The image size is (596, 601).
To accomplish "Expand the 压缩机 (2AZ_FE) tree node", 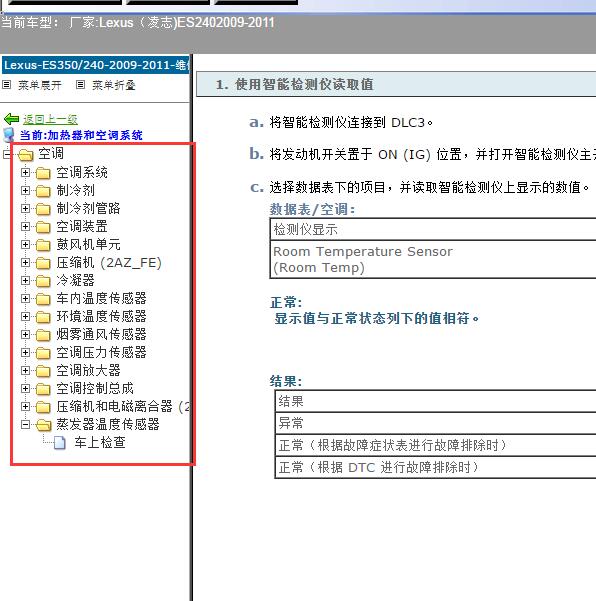I will tap(25, 263).
